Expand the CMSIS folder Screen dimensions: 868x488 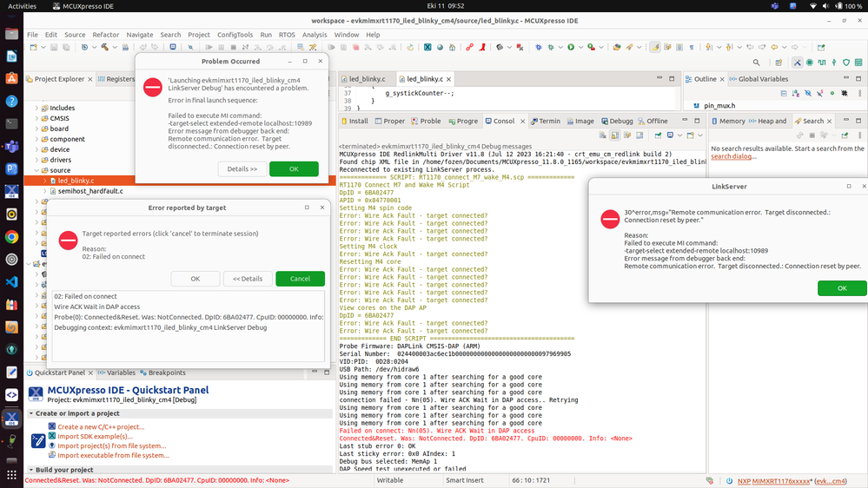[x=36, y=118]
